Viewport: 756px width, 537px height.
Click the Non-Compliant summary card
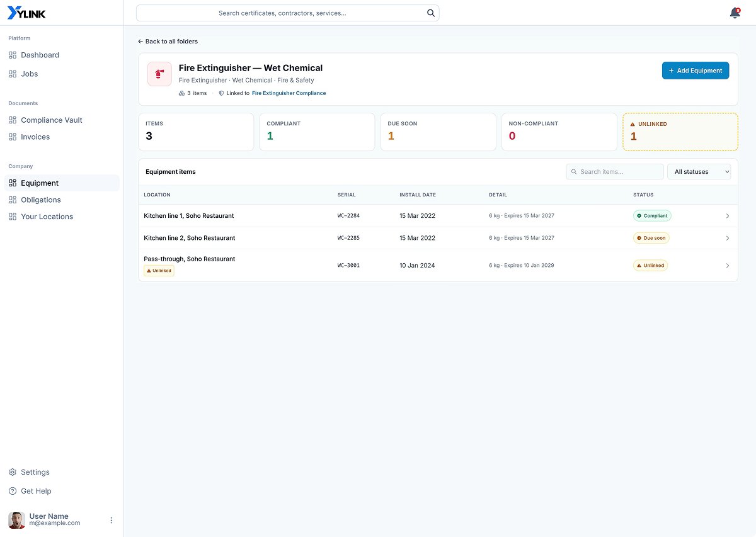[x=559, y=132]
